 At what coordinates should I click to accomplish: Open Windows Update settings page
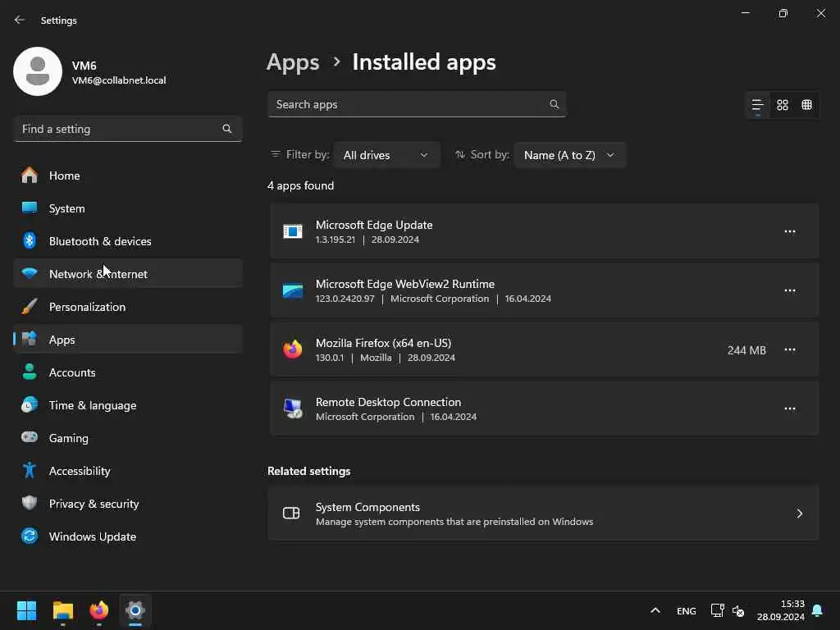92,536
